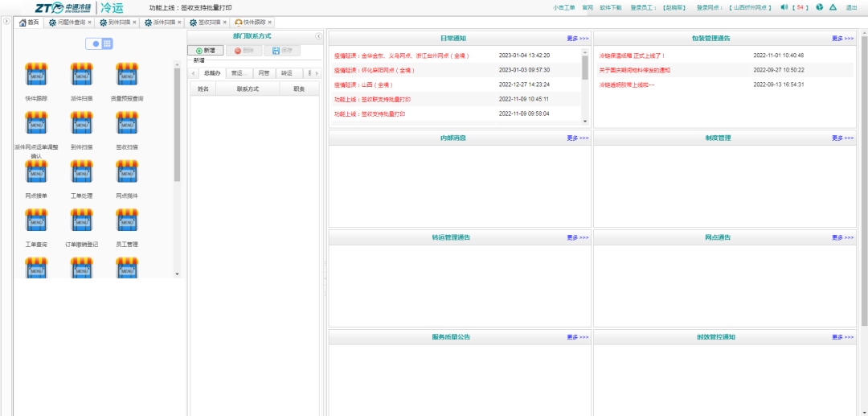Open the 货量预报查询 menu icon
The width and height of the screenshot is (868, 416).
point(127,74)
